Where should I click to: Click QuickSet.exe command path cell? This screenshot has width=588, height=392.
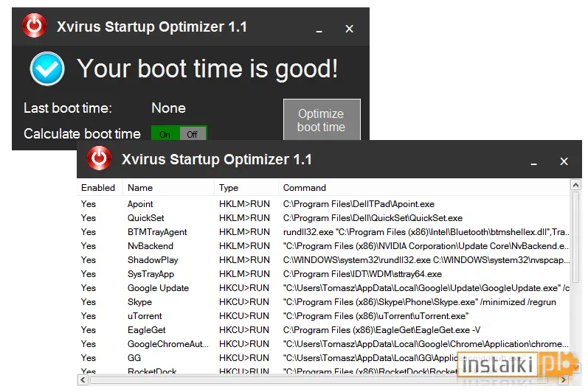373,218
